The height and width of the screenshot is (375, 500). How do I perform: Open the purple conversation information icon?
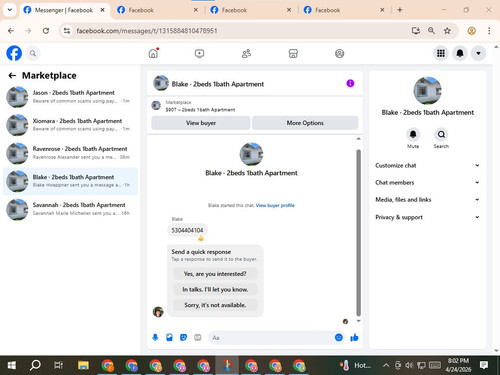coord(350,83)
